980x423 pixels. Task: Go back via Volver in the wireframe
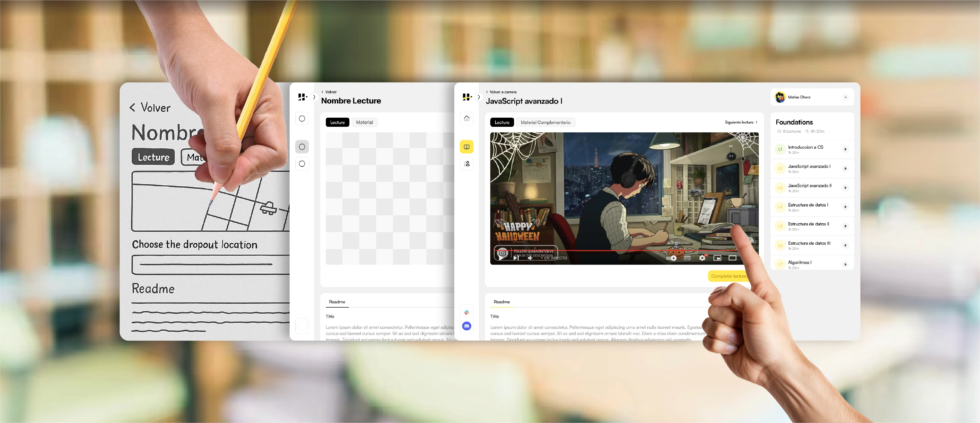coord(329,92)
